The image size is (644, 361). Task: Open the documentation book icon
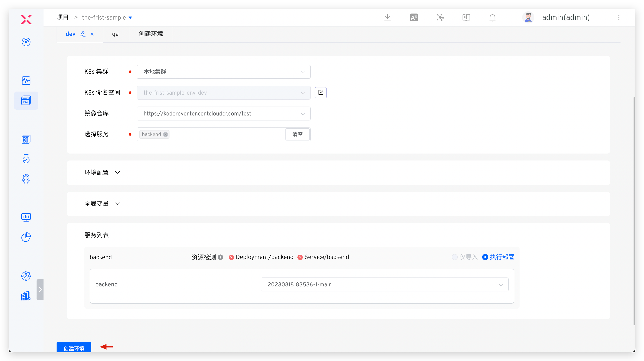pyautogui.click(x=466, y=17)
